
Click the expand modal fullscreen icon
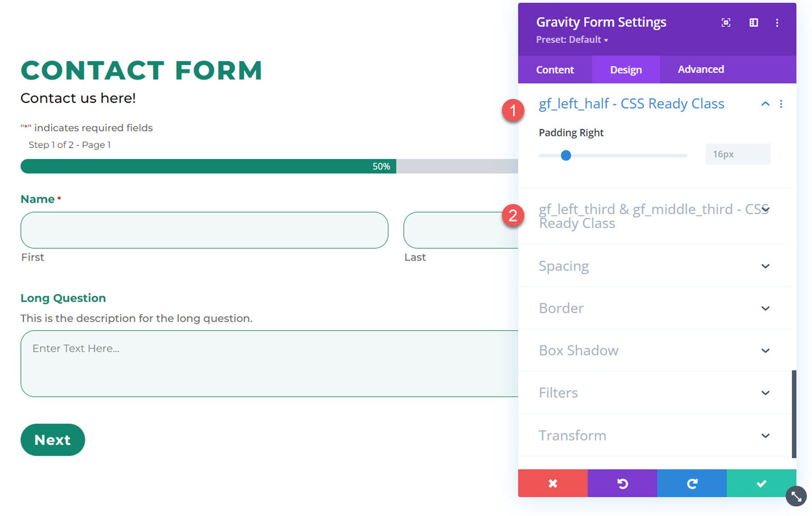point(726,23)
